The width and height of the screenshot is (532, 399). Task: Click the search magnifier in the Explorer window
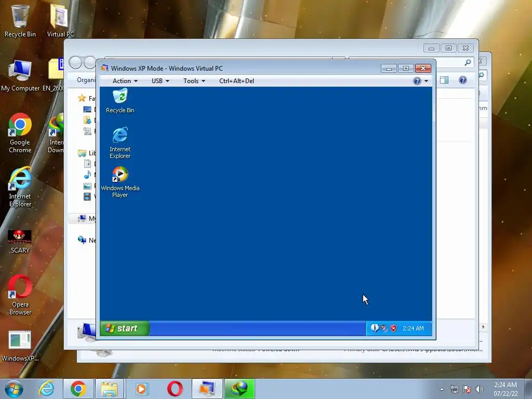(468, 62)
